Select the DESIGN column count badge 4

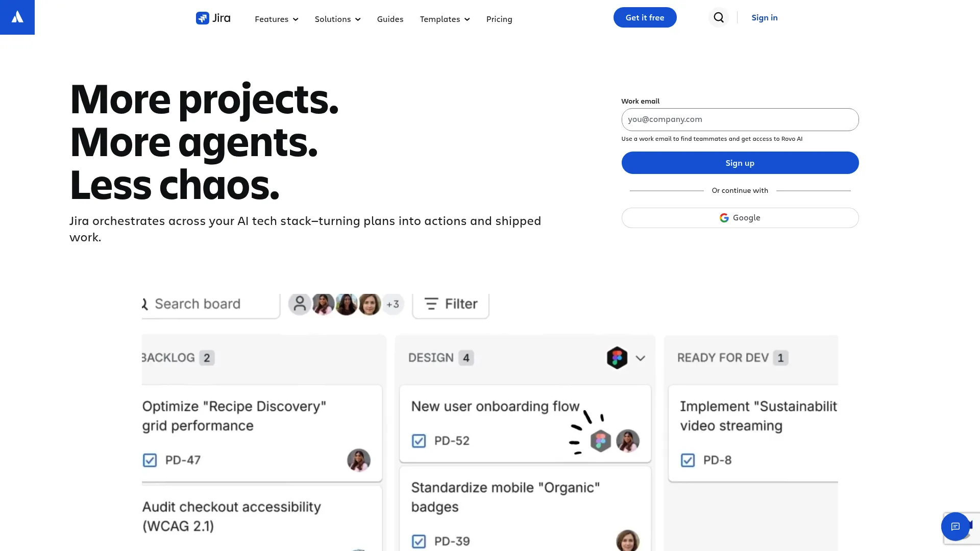(466, 358)
